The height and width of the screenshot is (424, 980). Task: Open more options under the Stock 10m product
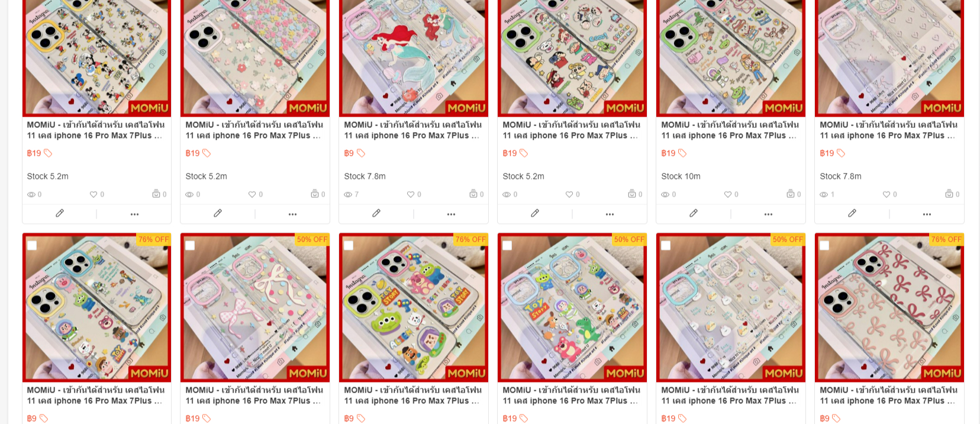[x=768, y=214]
